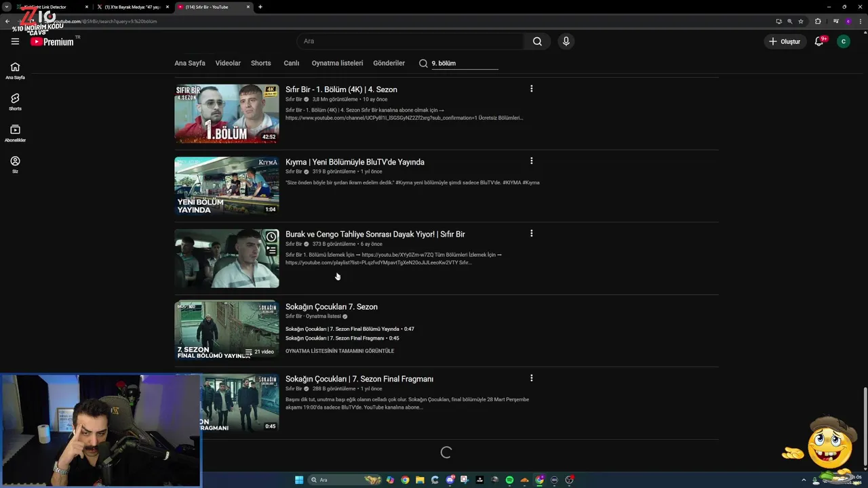
Task: Switch to the Oynatma listeleri tab
Action: (x=338, y=63)
